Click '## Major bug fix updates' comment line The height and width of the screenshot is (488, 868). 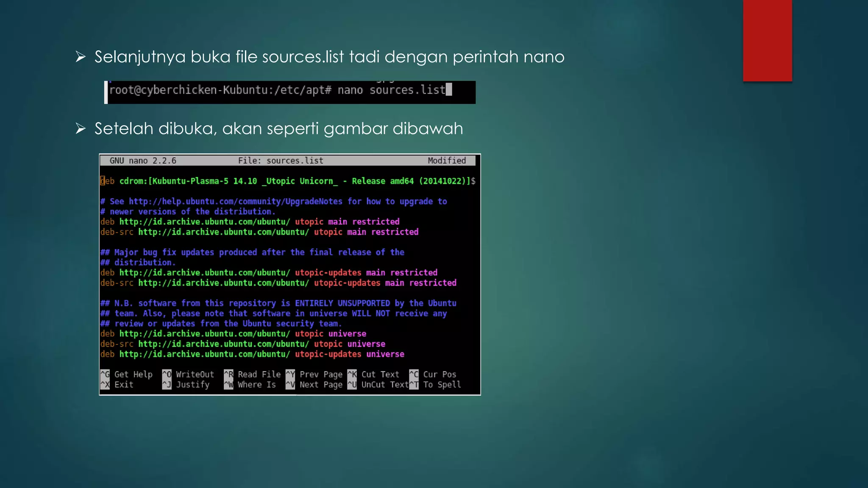(x=252, y=252)
